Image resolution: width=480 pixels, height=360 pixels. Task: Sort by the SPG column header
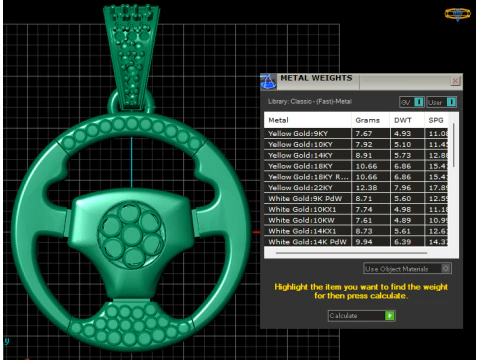[x=436, y=120]
